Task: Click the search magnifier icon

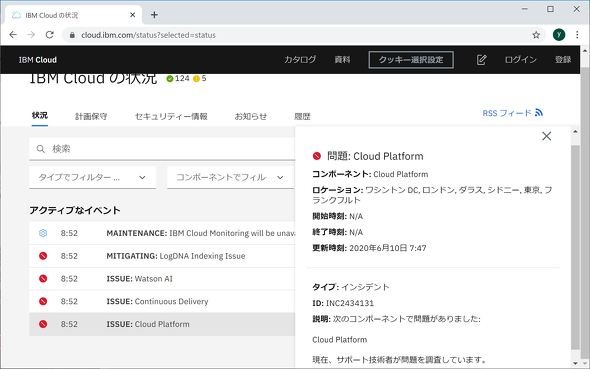Action: coord(41,149)
